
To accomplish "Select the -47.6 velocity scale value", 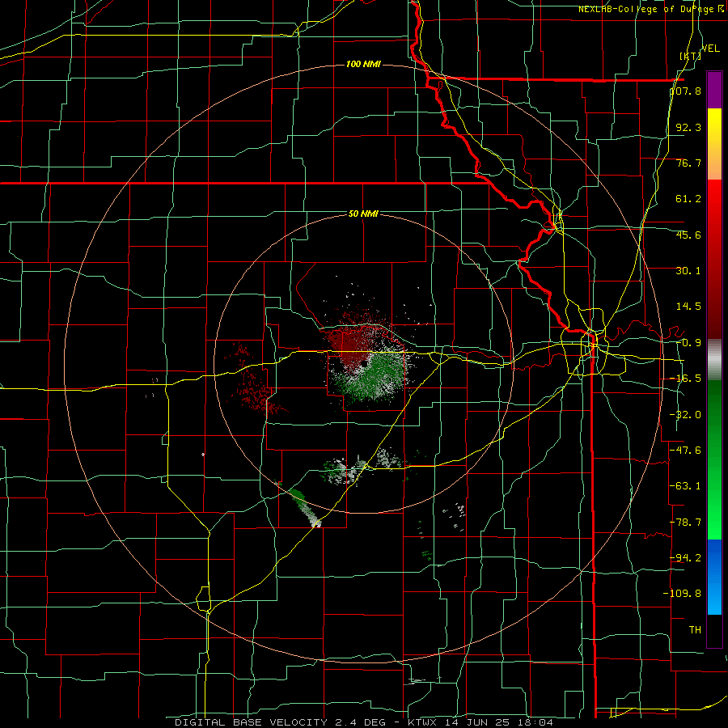I will [x=686, y=450].
